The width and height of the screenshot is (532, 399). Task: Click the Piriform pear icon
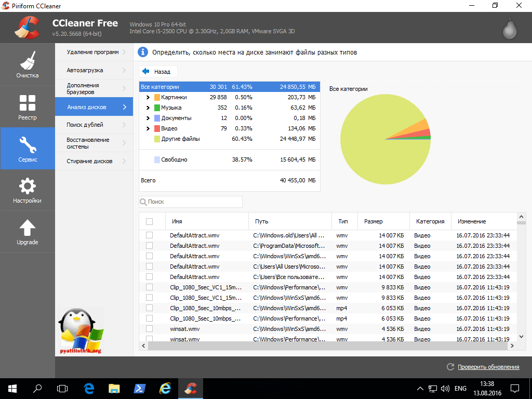pos(510,28)
